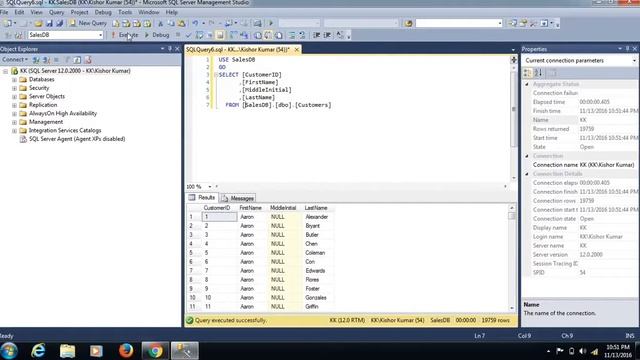
Task: Open the Help menu
Action: (x=171, y=12)
